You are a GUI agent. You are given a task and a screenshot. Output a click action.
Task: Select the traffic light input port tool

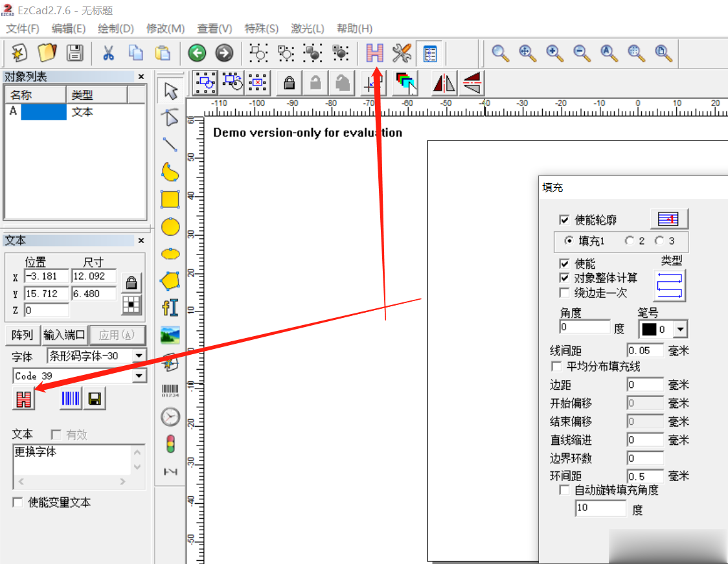[x=170, y=444]
